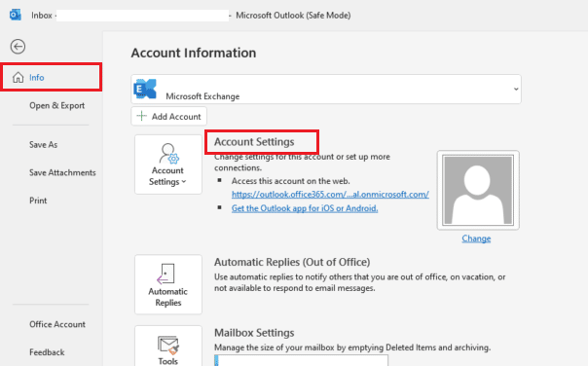Click the Add Account button
The height and width of the screenshot is (366, 588).
click(x=168, y=116)
